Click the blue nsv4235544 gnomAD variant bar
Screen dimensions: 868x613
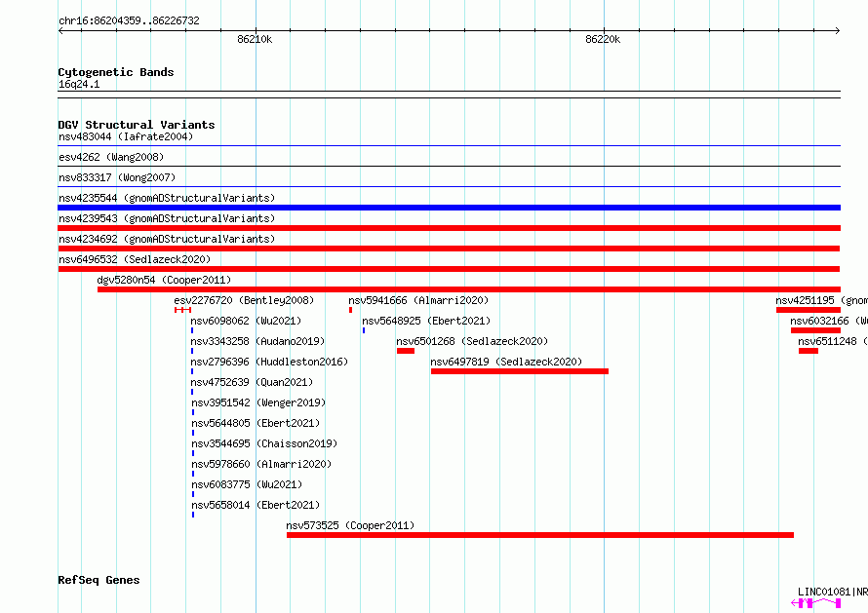tap(449, 208)
